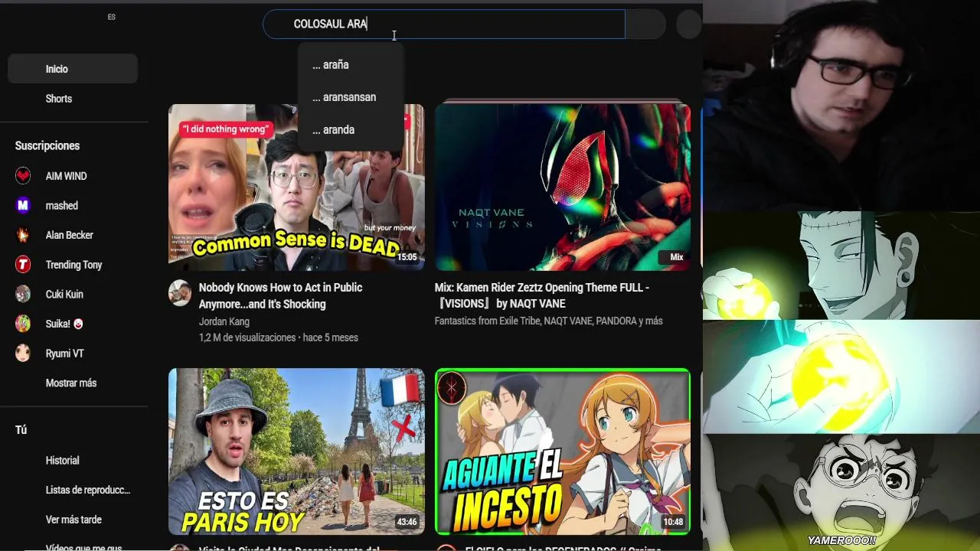The width and height of the screenshot is (980, 551).
Task: Click the search button next to the search field
Action: [645, 24]
